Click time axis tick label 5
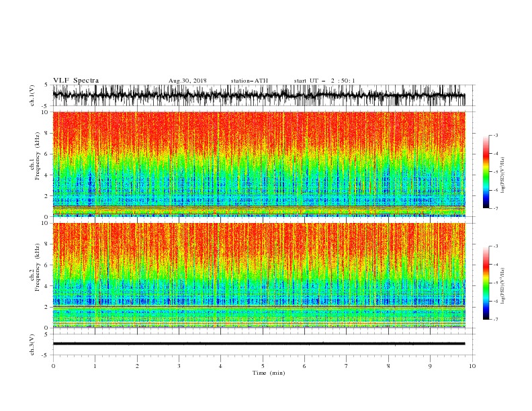 click(263, 366)
